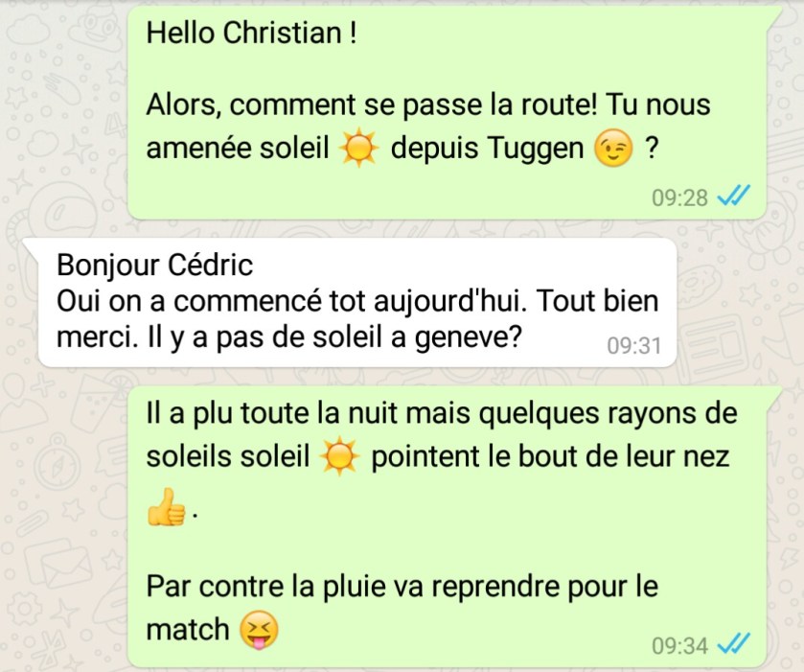
Task: Click the sun emoji after 'soleils soleil'
Action: click(339, 456)
